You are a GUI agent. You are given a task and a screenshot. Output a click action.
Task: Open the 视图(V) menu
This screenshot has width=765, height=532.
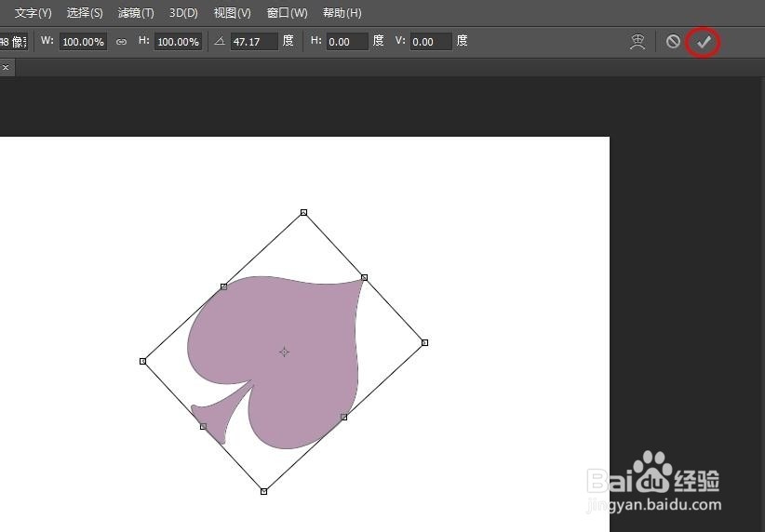point(233,13)
